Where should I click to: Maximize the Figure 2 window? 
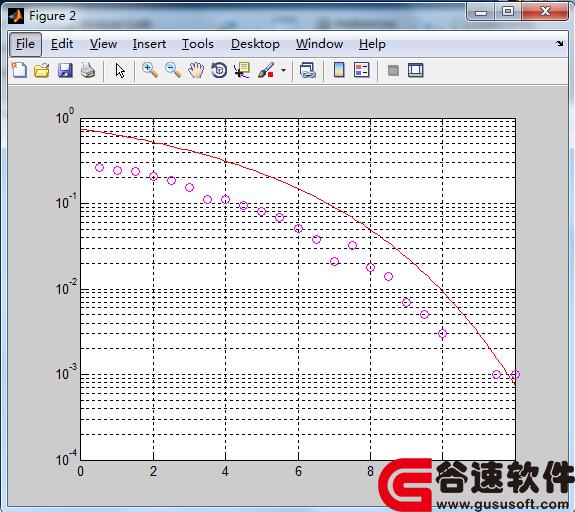[x=508, y=11]
